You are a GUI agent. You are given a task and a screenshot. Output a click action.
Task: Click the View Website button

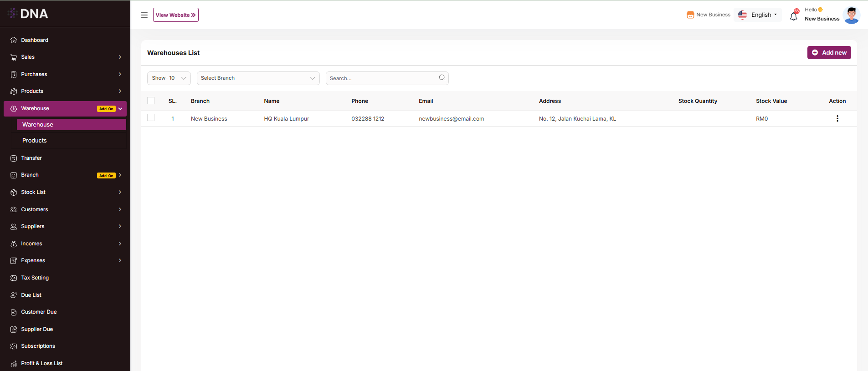[x=175, y=15]
